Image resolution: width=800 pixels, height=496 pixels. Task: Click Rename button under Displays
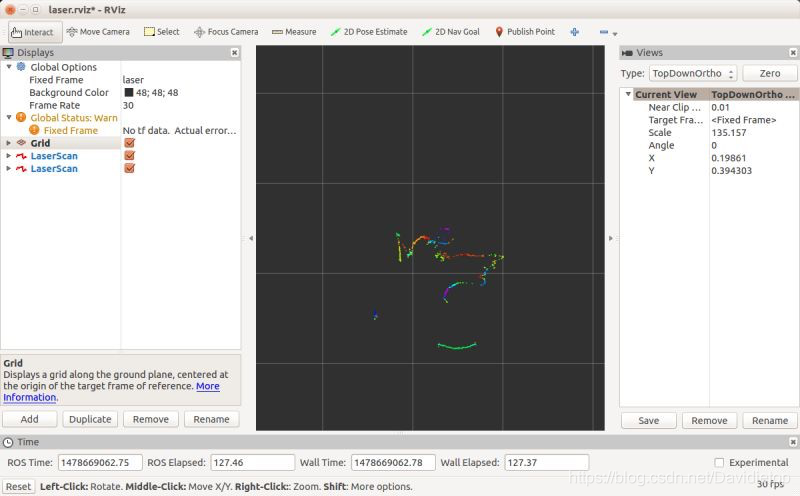[x=211, y=419]
